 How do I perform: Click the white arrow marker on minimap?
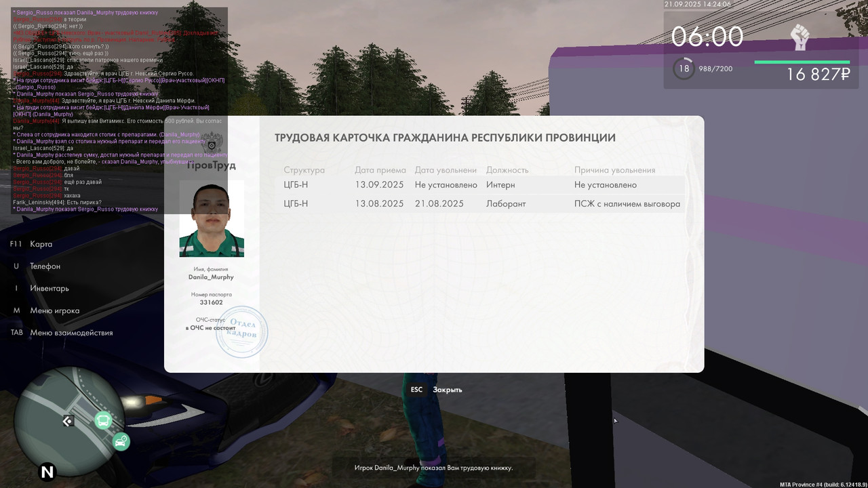point(68,422)
